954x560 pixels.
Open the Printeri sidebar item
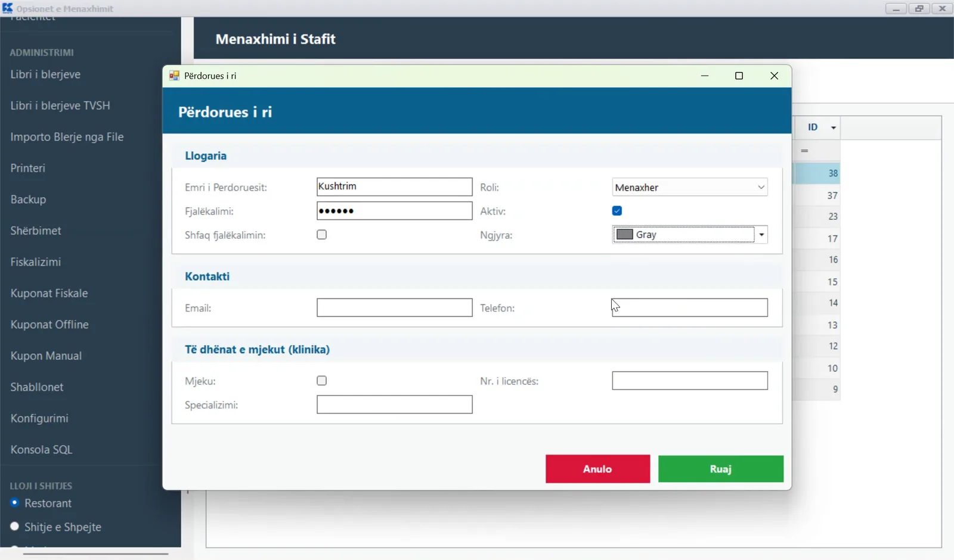(27, 168)
